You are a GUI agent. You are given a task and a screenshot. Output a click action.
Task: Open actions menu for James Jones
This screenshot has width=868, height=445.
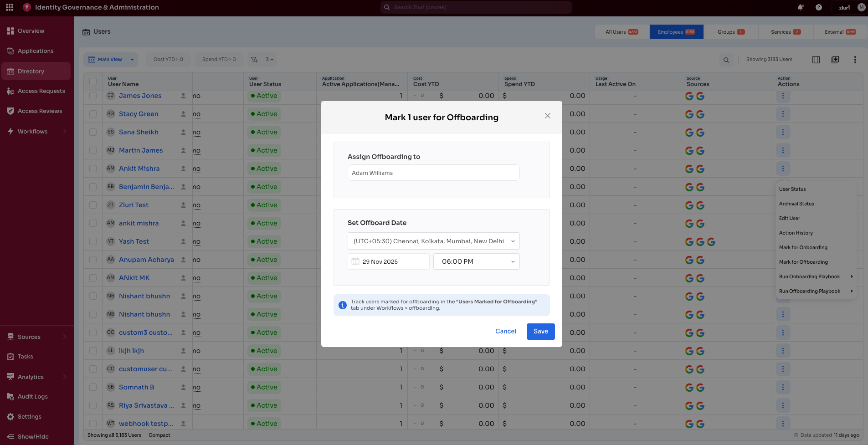click(x=783, y=96)
